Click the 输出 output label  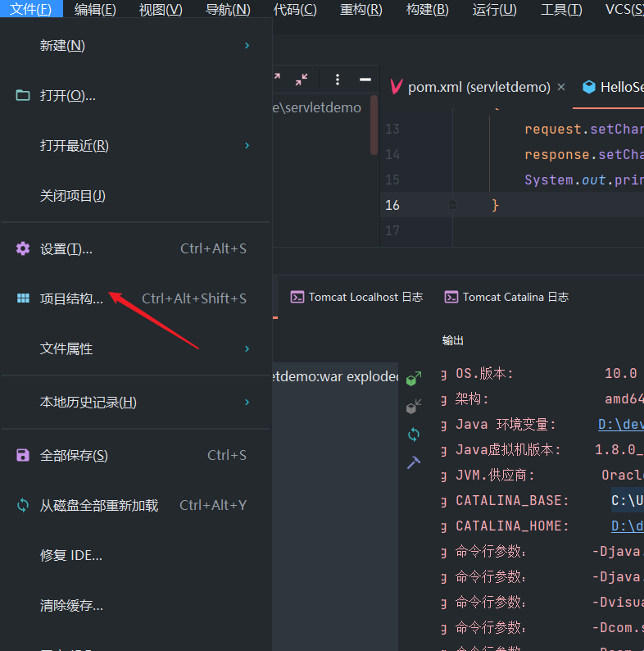[x=453, y=341]
